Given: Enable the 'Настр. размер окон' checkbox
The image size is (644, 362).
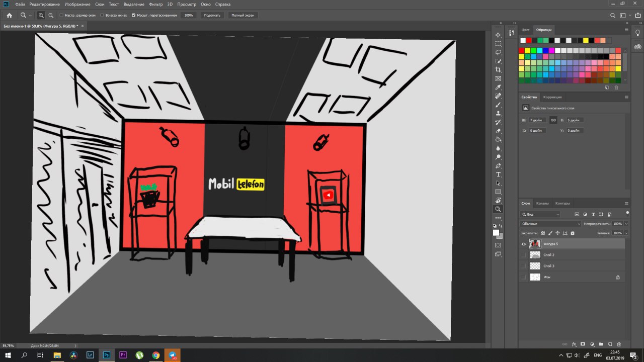Looking at the screenshot, I should [x=61, y=16].
